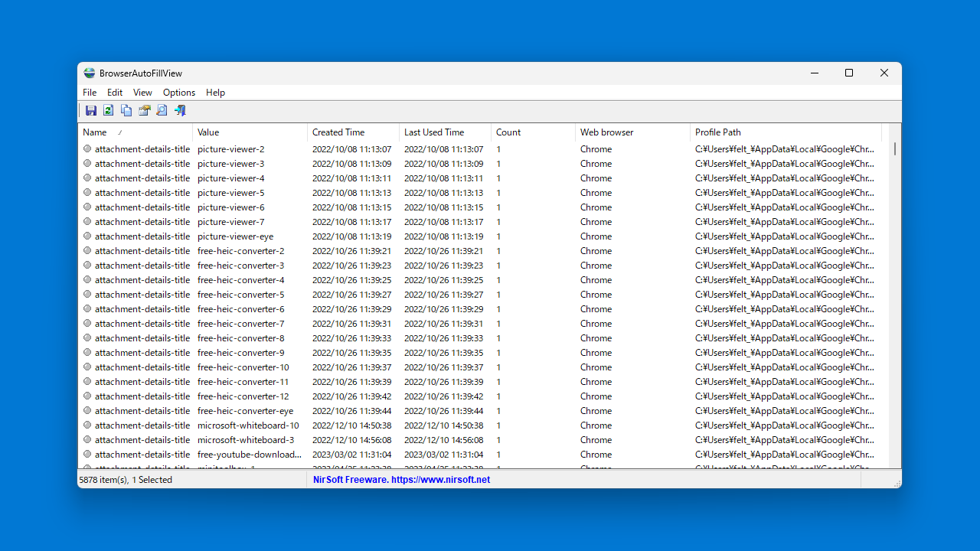Sort by the Created Time column header

[x=353, y=132]
